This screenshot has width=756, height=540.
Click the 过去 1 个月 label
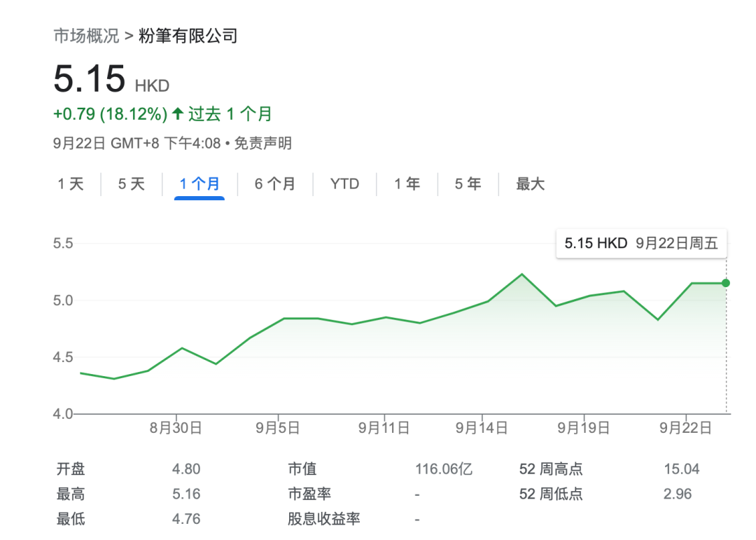click(x=230, y=114)
